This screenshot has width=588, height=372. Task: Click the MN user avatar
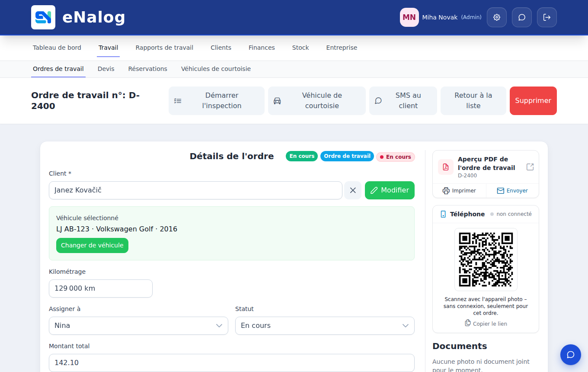click(x=409, y=17)
